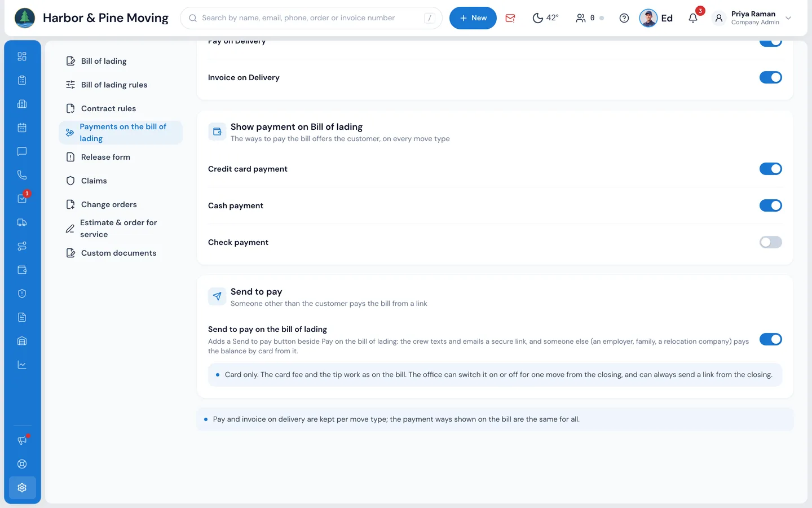This screenshot has width=812, height=508.
Task: Click the slash shortcut key in search bar
Action: pyautogui.click(x=430, y=18)
